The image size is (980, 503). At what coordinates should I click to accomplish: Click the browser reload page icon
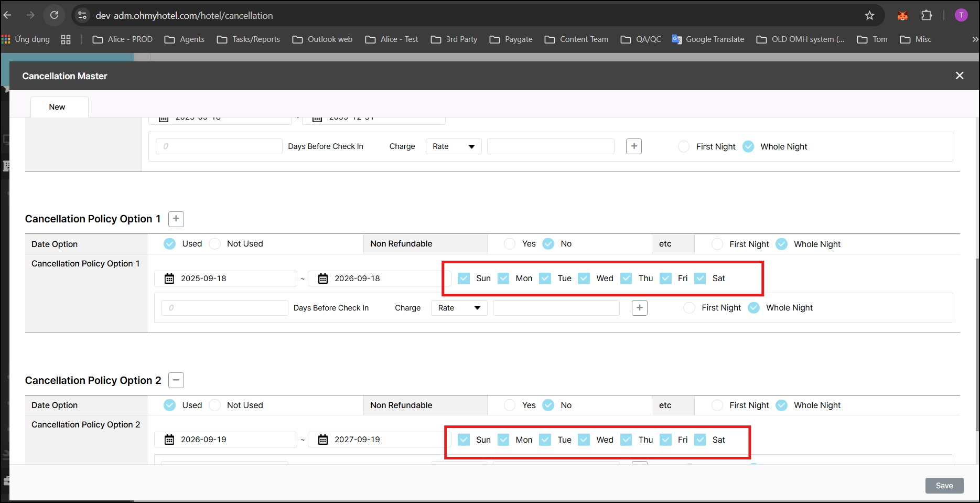(54, 15)
